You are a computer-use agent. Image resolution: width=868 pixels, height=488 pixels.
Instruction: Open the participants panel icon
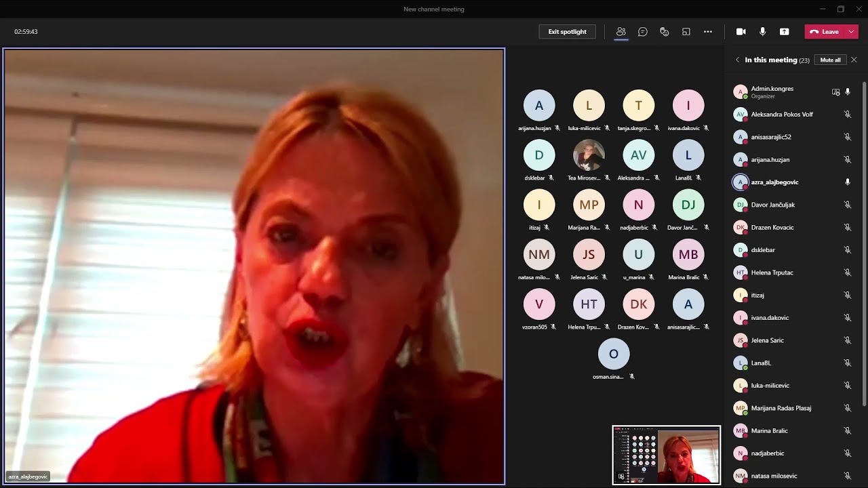pyautogui.click(x=620, y=32)
